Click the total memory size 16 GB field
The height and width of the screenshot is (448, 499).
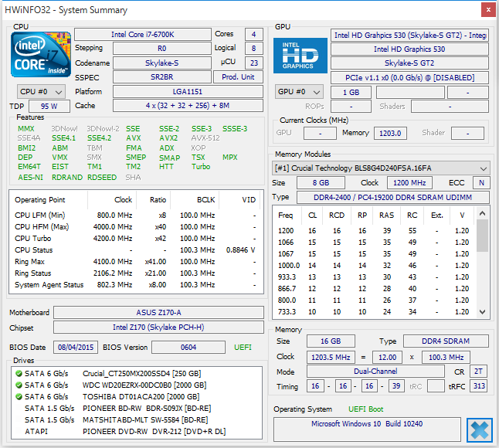[331, 341]
